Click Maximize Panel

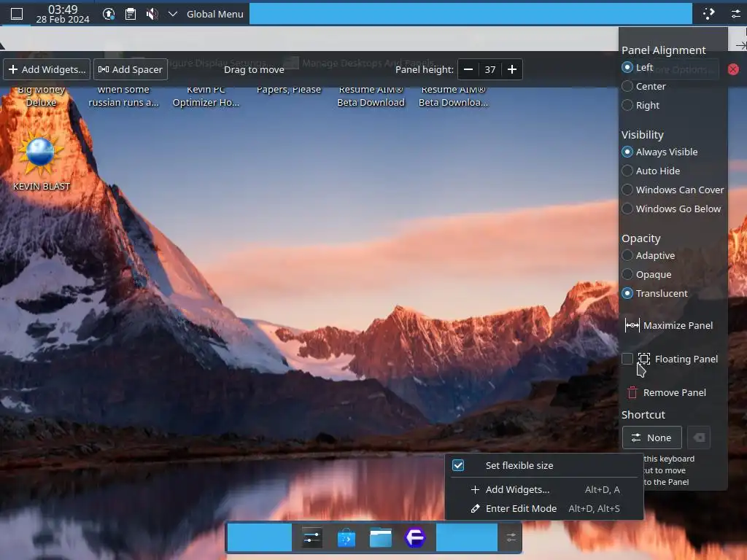click(x=669, y=326)
